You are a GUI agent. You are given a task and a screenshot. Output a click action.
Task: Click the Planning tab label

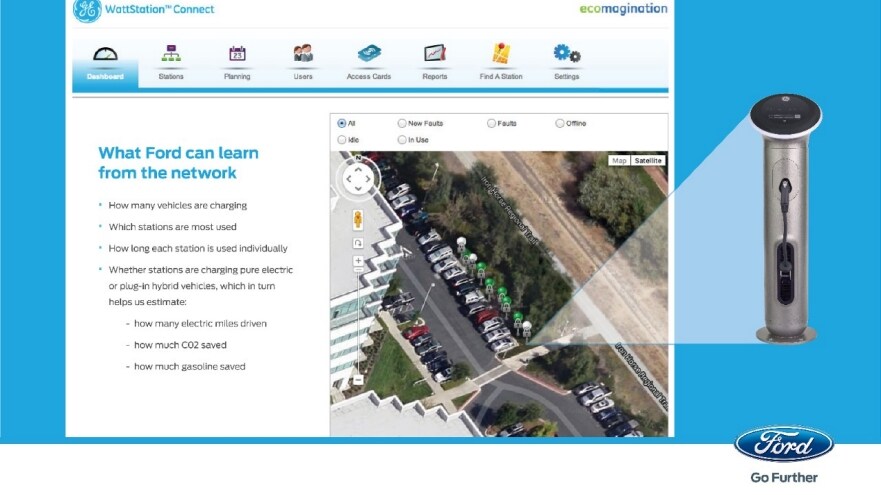pyautogui.click(x=237, y=76)
